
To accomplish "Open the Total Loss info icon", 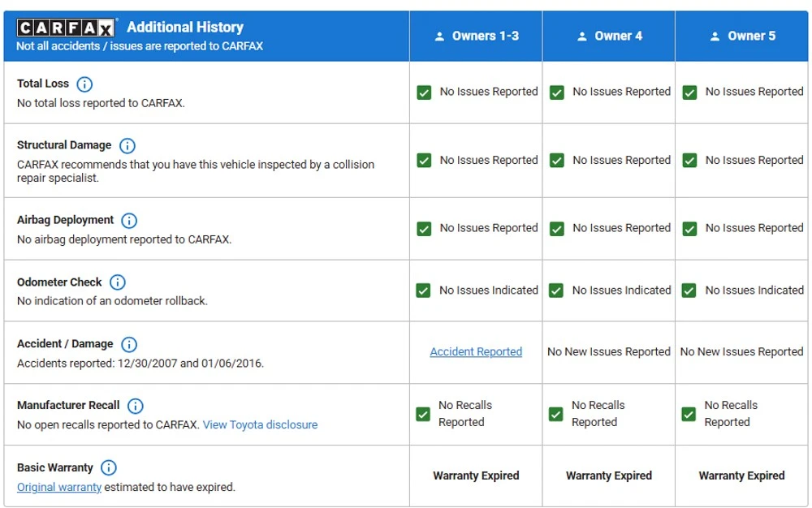I will [84, 84].
